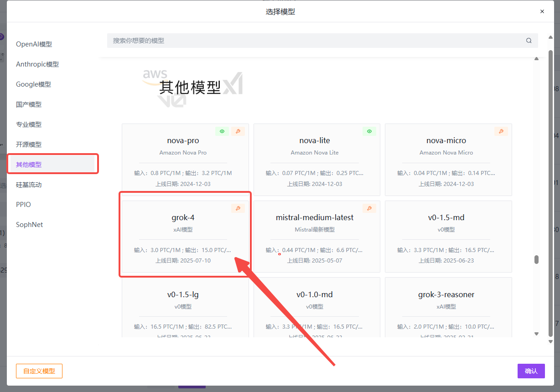Screen dimensions: 560x392
Task: Focus the model search field
Action: (322, 41)
